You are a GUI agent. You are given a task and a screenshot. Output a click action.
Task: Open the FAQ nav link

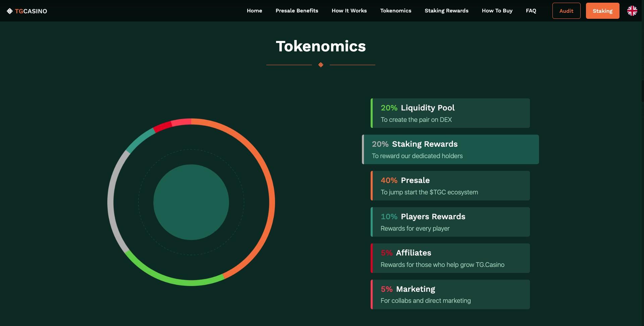point(531,11)
